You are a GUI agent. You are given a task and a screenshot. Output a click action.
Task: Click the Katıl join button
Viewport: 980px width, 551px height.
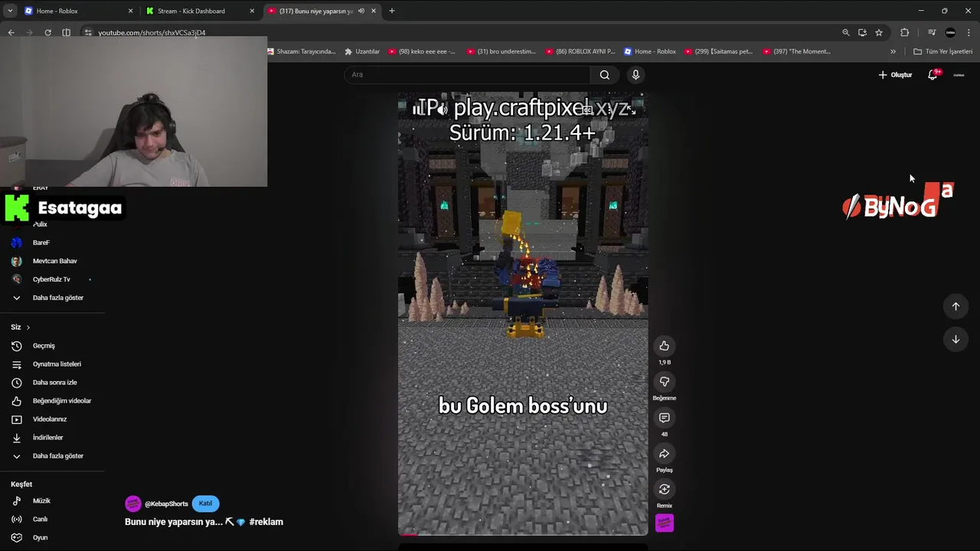click(205, 504)
